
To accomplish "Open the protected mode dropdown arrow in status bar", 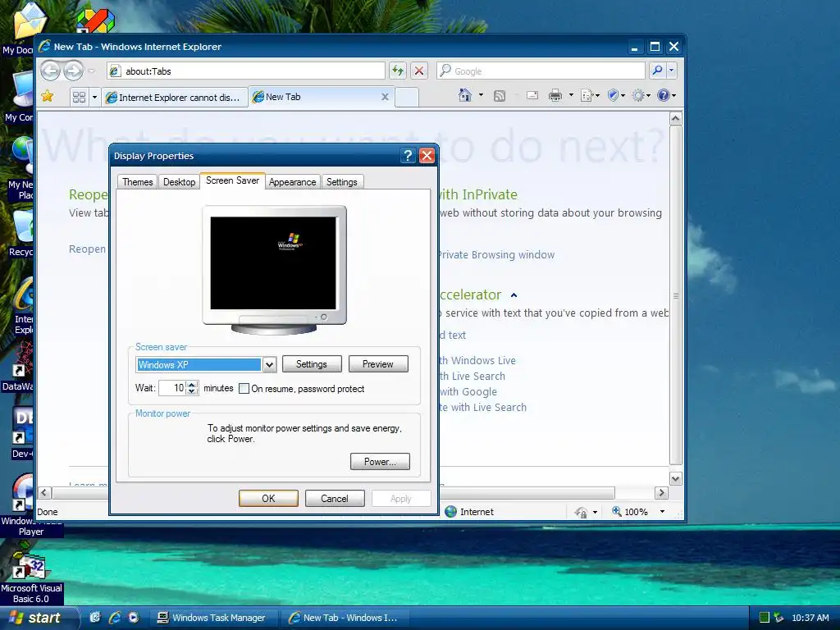I will (596, 513).
